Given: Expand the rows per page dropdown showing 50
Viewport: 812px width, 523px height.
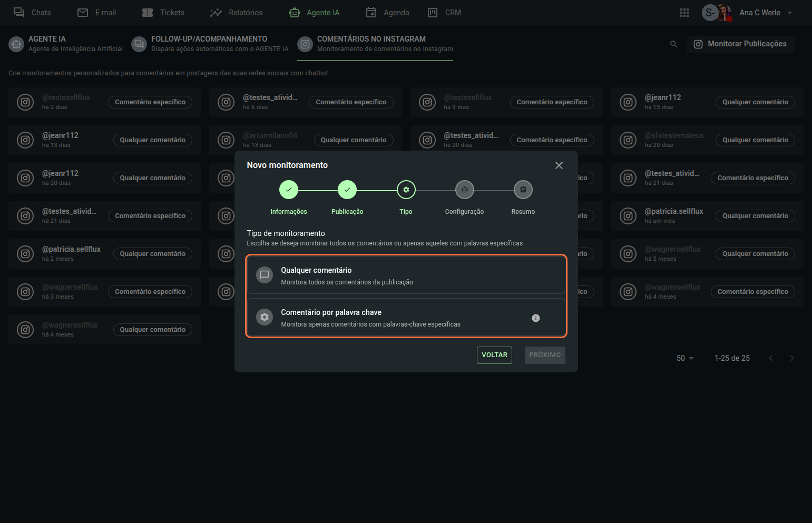Looking at the screenshot, I should pos(685,358).
